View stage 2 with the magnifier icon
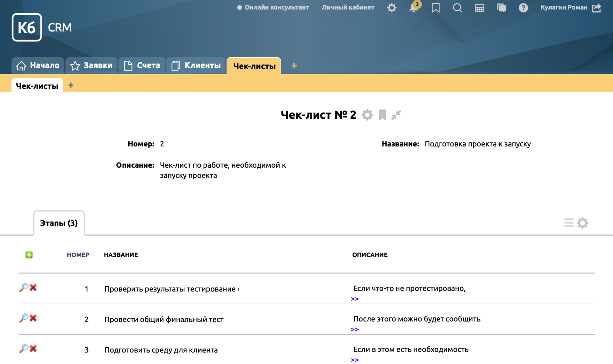Image resolution: width=613 pixels, height=364 pixels. [x=24, y=318]
